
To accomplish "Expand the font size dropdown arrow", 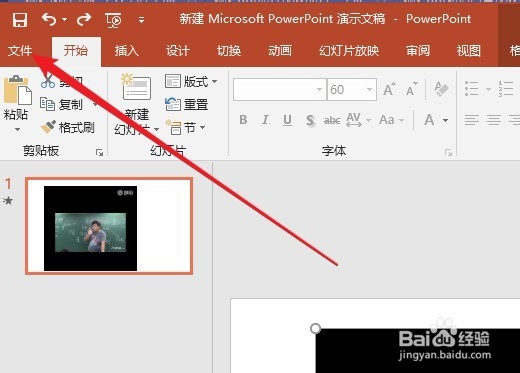I will [369, 89].
